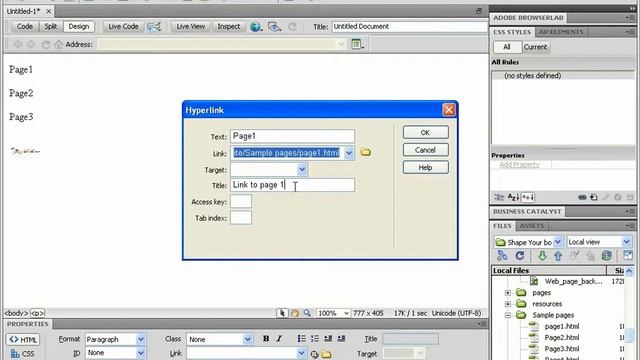
Task: Click the address bar reload icon
Action: click(x=46, y=44)
